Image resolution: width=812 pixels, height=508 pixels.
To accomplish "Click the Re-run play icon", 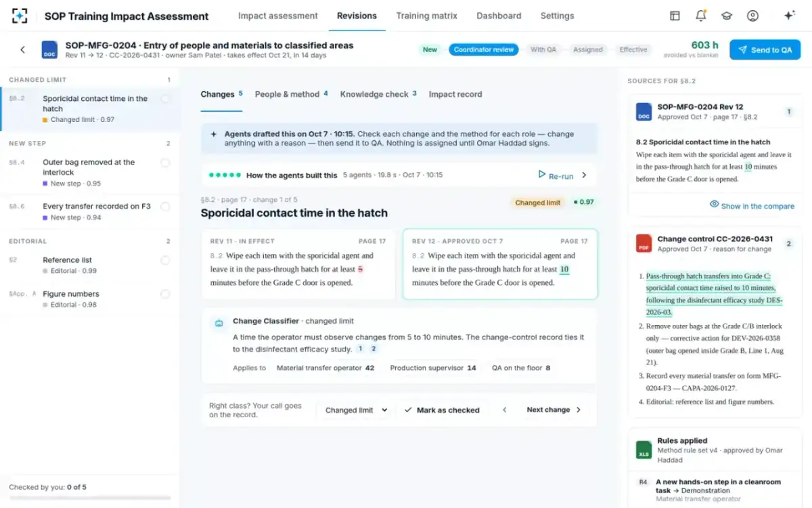I will (541, 175).
